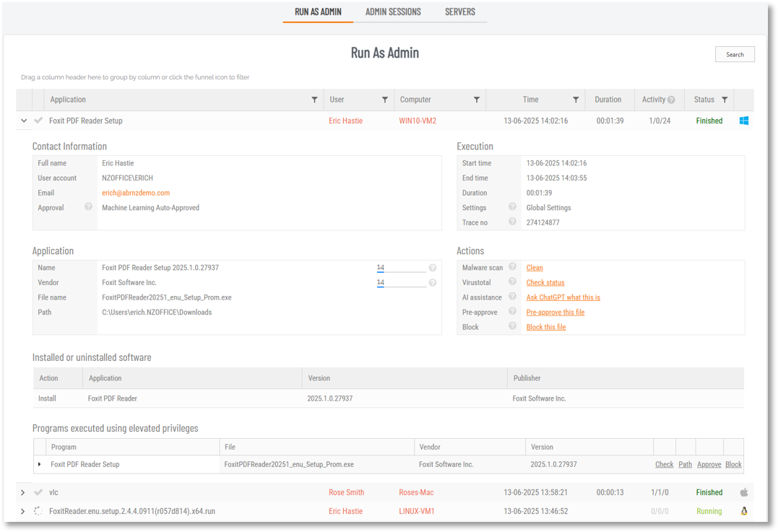Sort by the Application column header
The image size is (778, 532).
[68, 100]
